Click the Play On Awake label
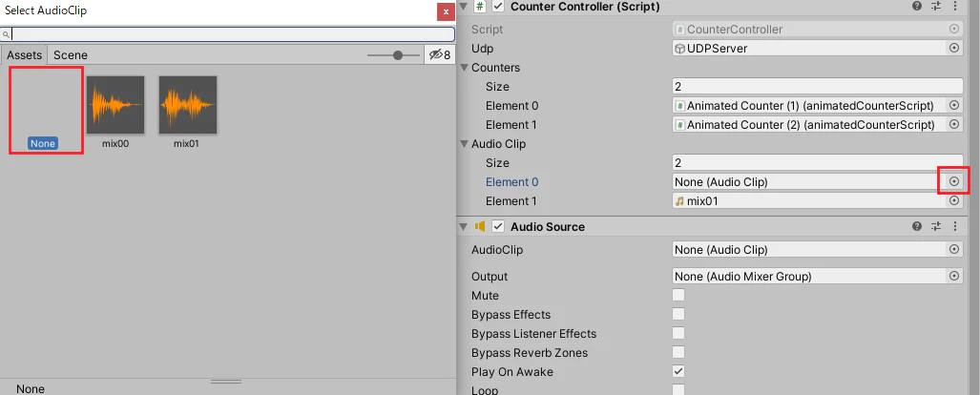 pos(511,372)
